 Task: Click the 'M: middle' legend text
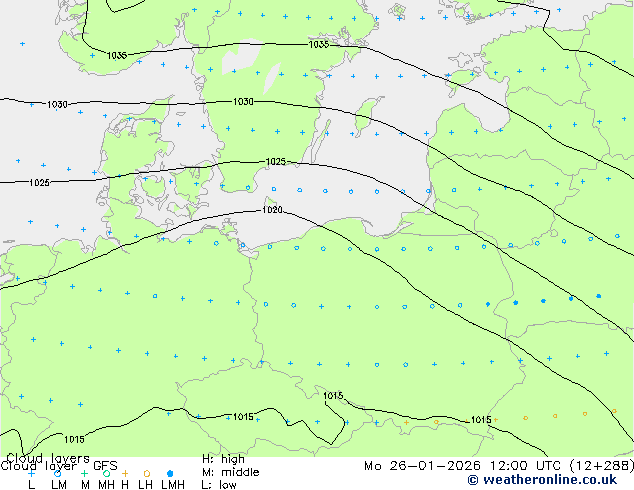(x=230, y=472)
